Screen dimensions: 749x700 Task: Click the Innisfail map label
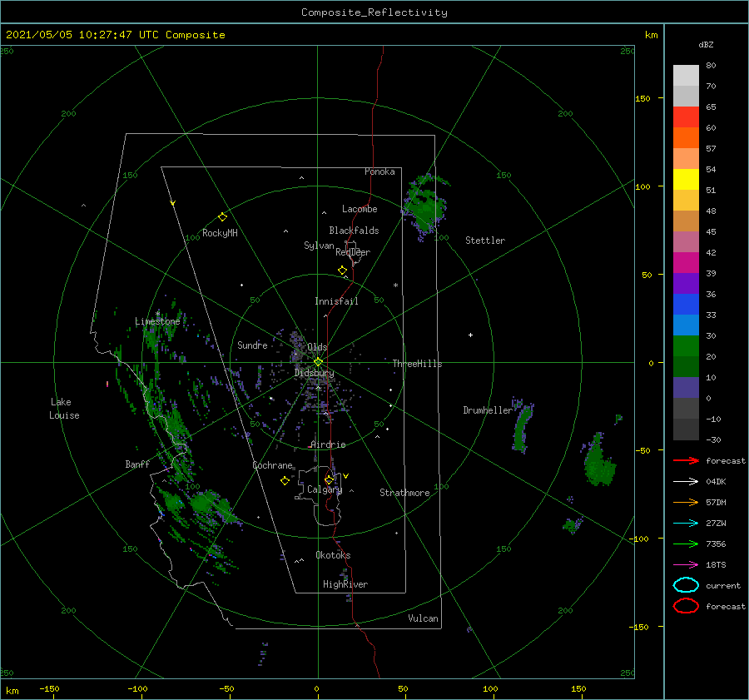click(336, 301)
